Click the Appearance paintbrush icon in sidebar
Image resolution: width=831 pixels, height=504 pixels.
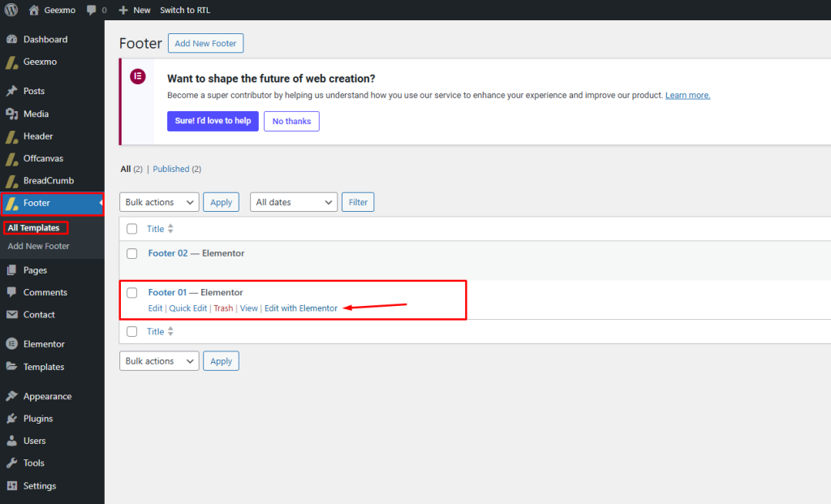pos(11,396)
